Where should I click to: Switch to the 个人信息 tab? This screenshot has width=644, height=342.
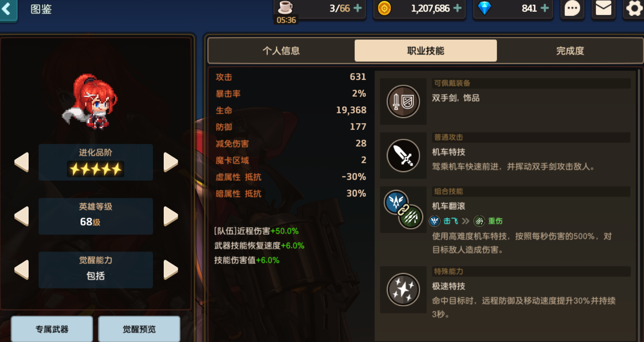coord(281,50)
